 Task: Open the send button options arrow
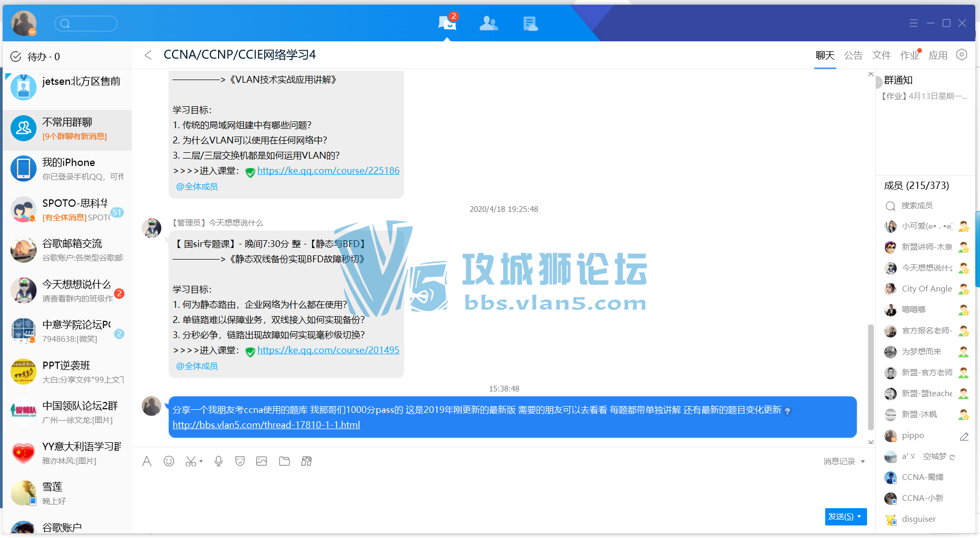(x=859, y=517)
